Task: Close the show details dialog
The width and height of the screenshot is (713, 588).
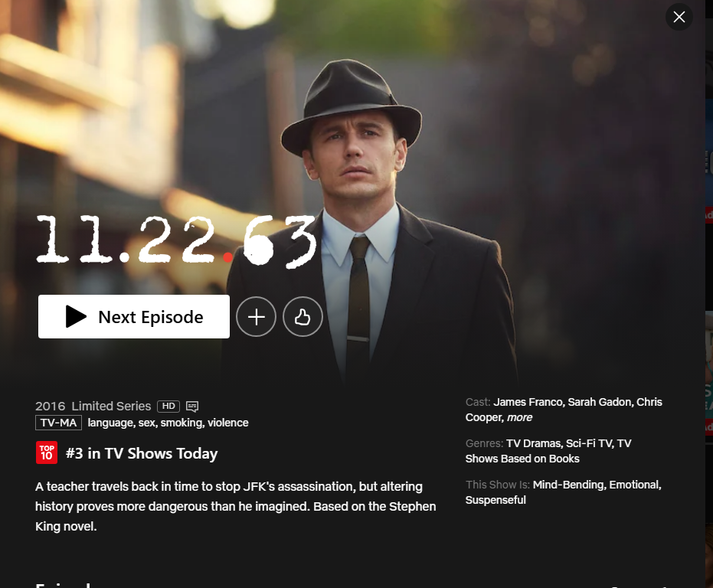Action: click(679, 17)
